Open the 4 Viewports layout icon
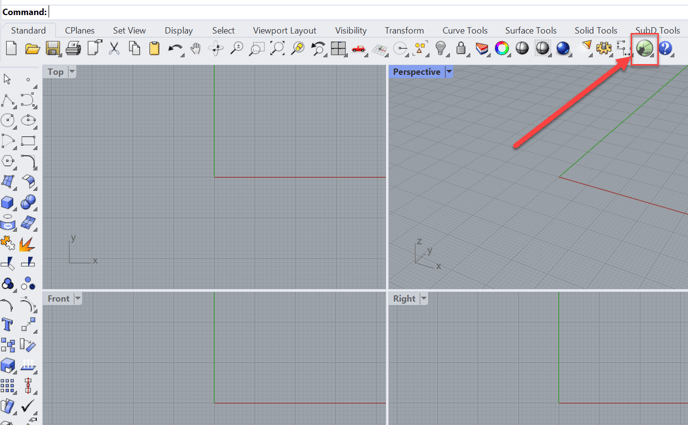 tap(338, 48)
